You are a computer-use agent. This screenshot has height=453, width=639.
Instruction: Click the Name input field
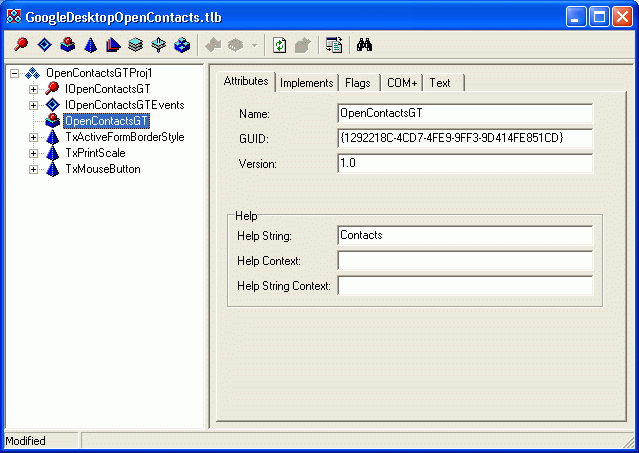(465, 113)
